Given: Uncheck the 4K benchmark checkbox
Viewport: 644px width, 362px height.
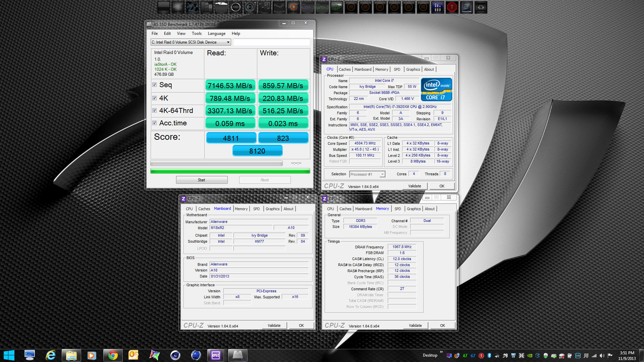Looking at the screenshot, I should (155, 98).
